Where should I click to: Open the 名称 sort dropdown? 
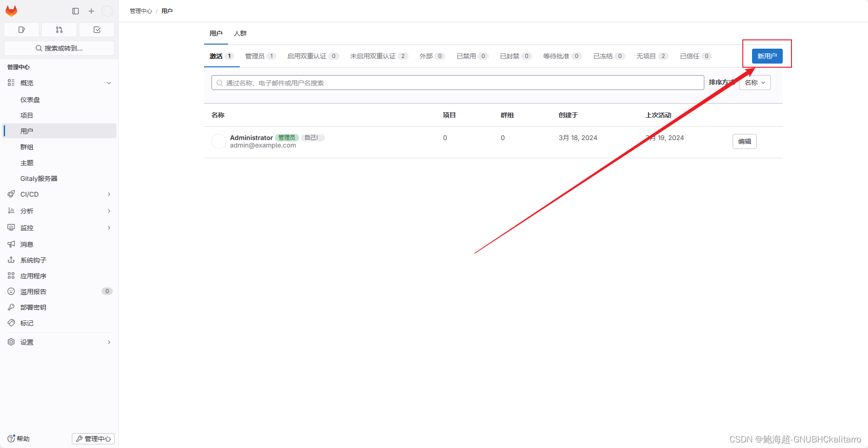pyautogui.click(x=754, y=83)
